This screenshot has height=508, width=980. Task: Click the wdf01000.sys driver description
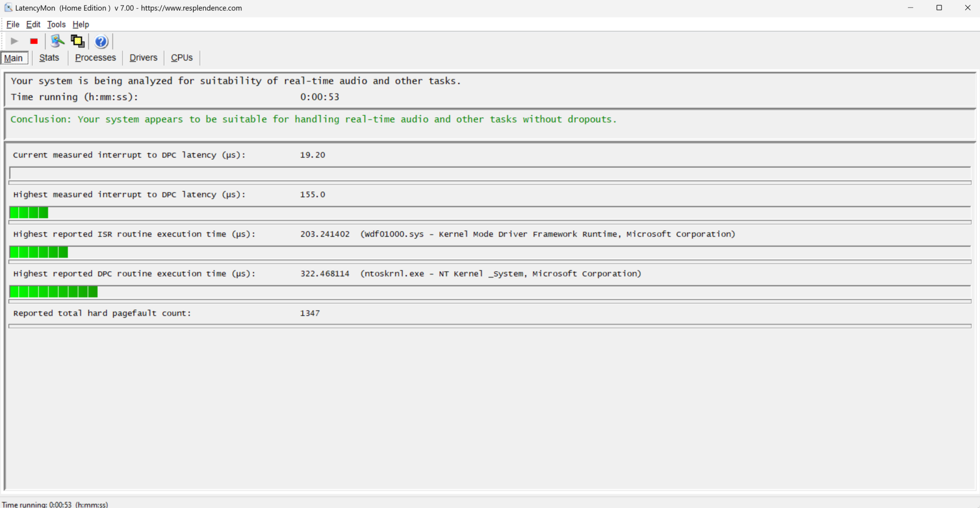[x=548, y=234]
